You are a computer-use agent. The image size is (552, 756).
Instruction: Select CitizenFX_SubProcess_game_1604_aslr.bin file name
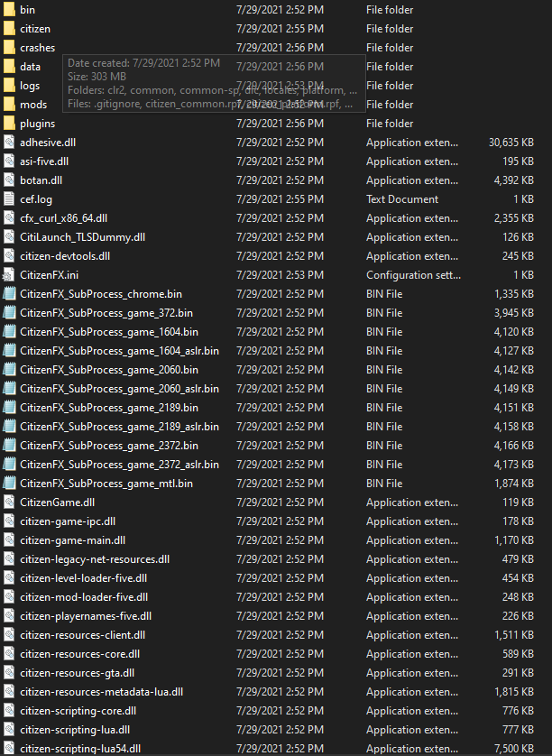pyautogui.click(x=120, y=351)
